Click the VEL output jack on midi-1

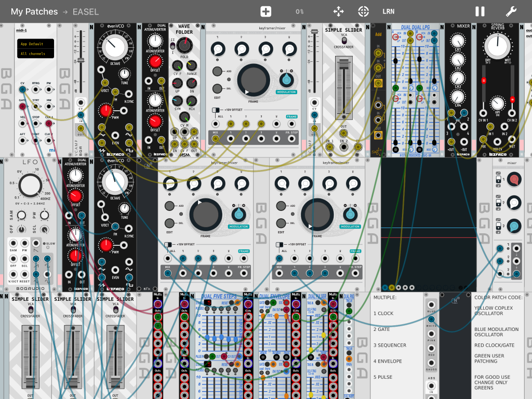[x=22, y=124]
